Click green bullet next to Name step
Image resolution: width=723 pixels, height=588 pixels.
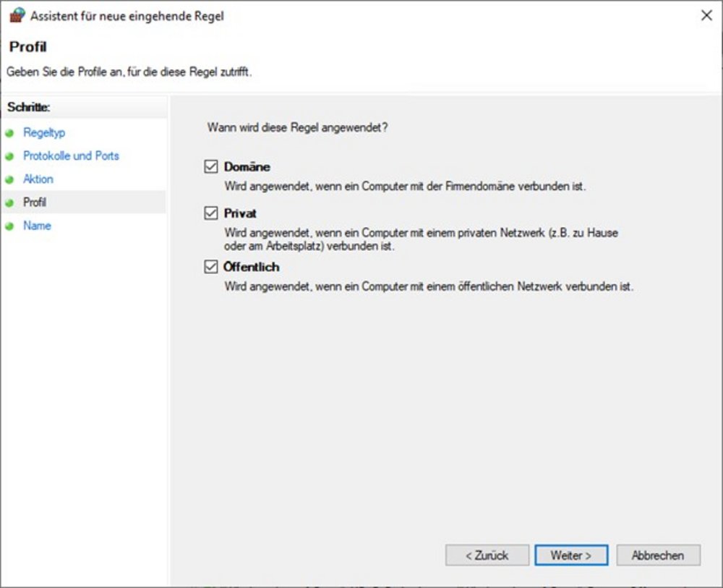(9, 226)
